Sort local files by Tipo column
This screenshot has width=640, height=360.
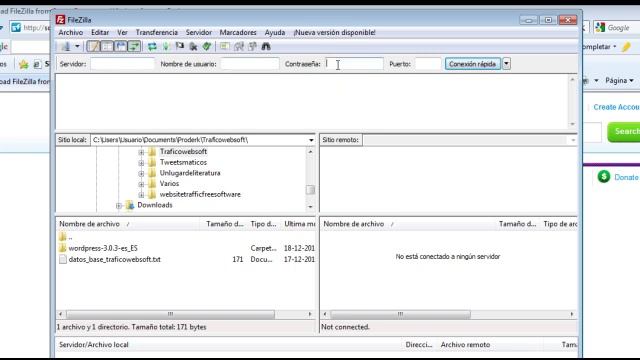point(263,224)
